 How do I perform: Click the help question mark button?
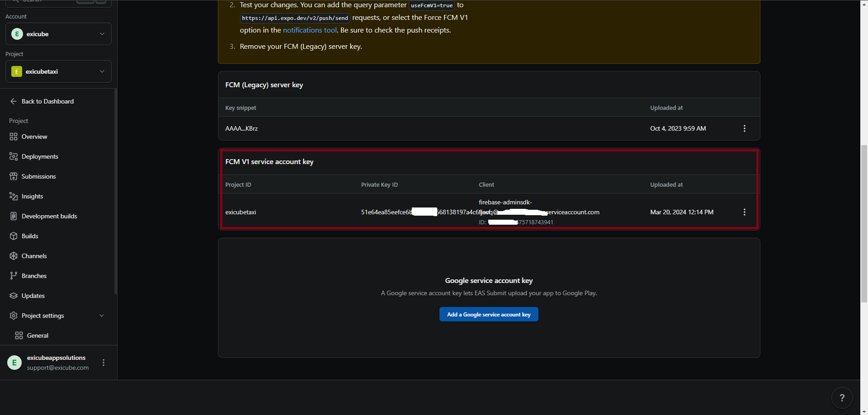[841, 398]
